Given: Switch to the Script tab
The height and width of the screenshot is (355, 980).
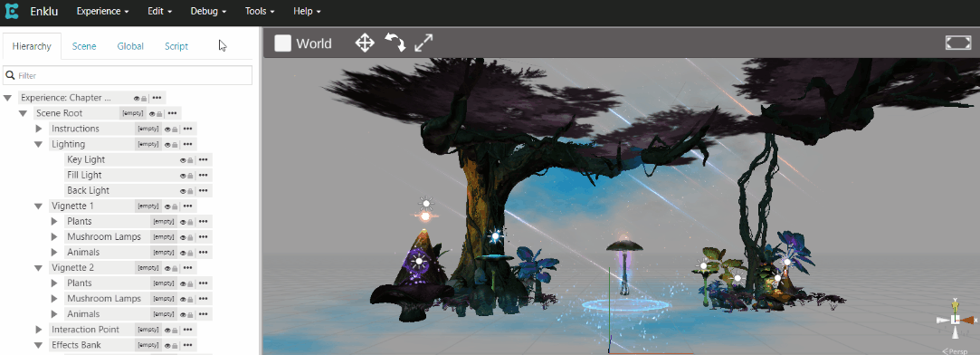Looking at the screenshot, I should click(x=176, y=46).
